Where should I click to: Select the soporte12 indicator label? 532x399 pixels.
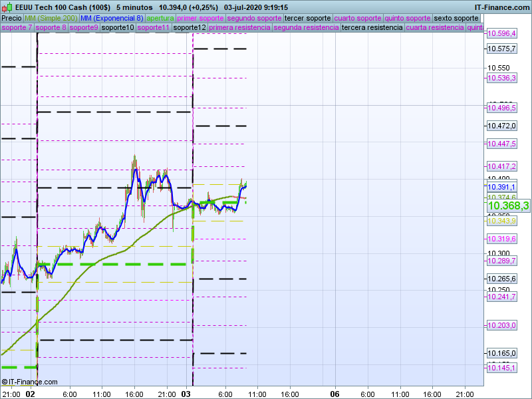190,28
